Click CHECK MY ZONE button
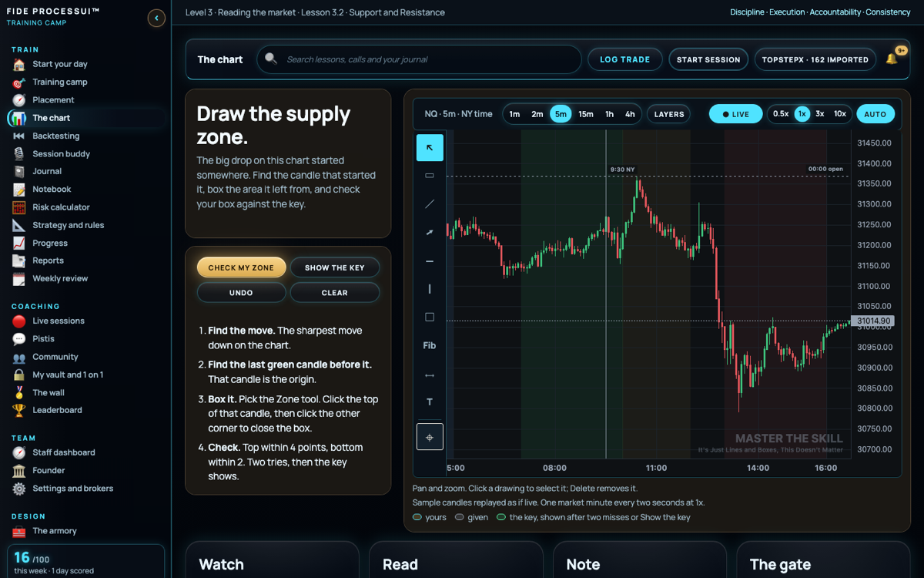The image size is (924, 578). pyautogui.click(x=241, y=267)
